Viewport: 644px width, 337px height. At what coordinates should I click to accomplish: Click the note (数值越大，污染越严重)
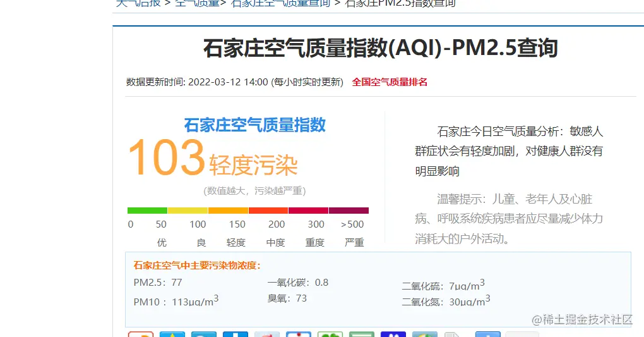click(x=254, y=191)
